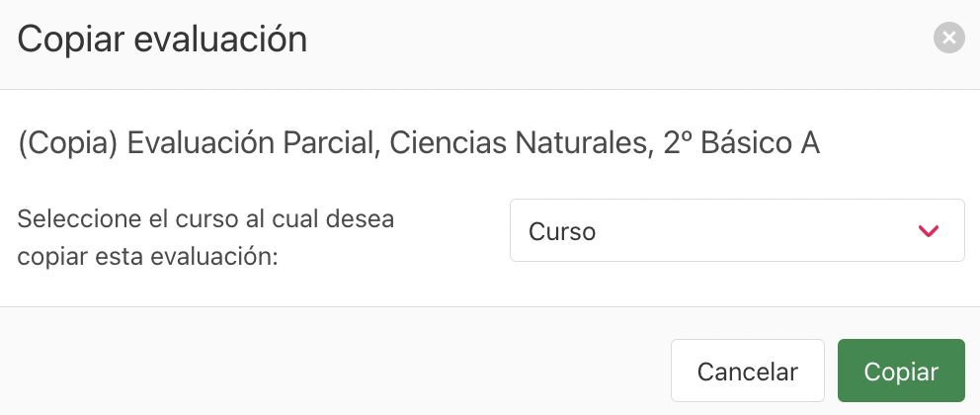
Task: Click the downward chevron in Curso field
Action: [x=928, y=231]
